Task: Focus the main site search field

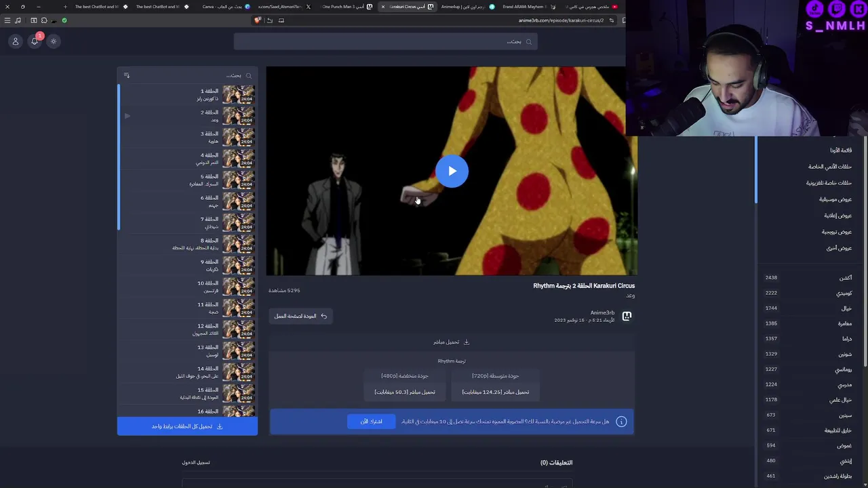Action: (x=385, y=41)
